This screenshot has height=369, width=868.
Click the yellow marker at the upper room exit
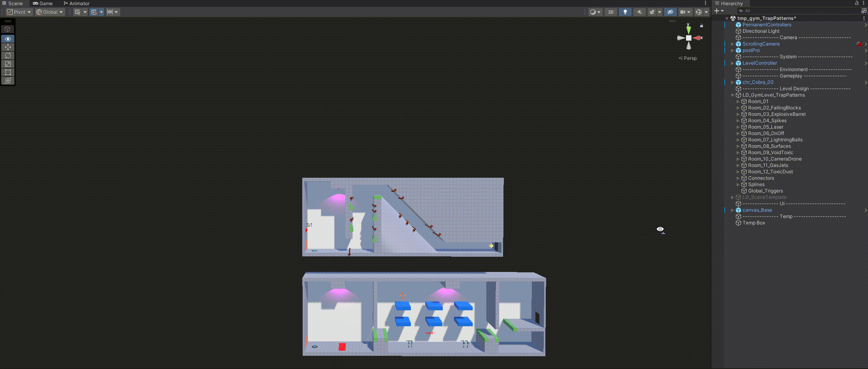[491, 246]
